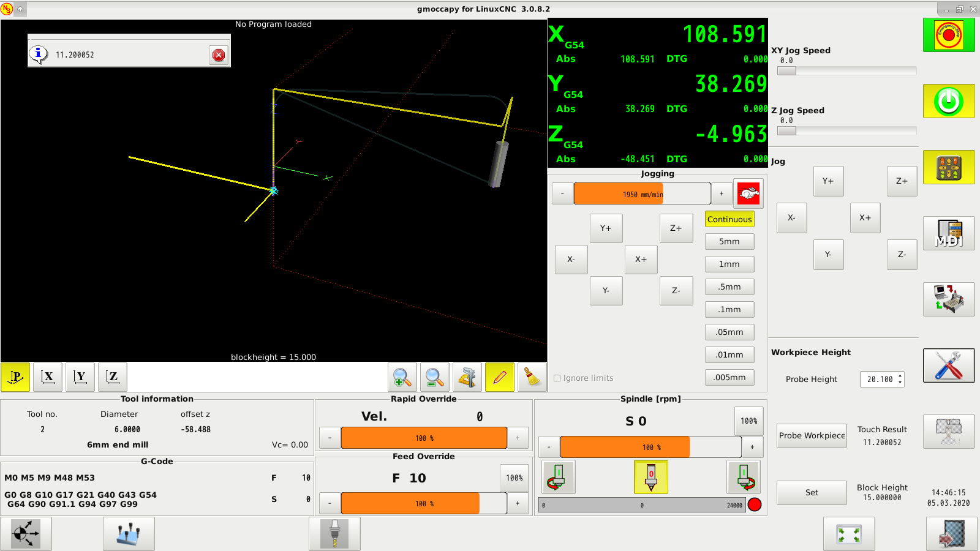Decrease jogging speed with minus

[x=562, y=194]
